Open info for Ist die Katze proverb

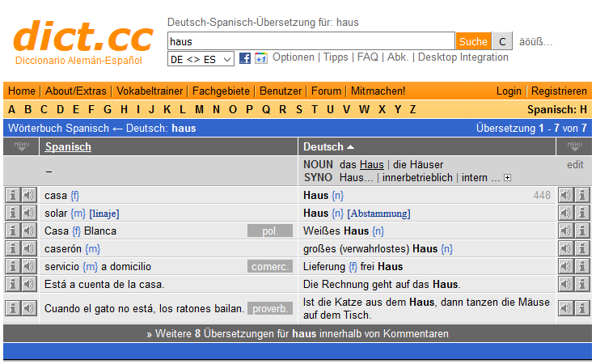[581, 308]
